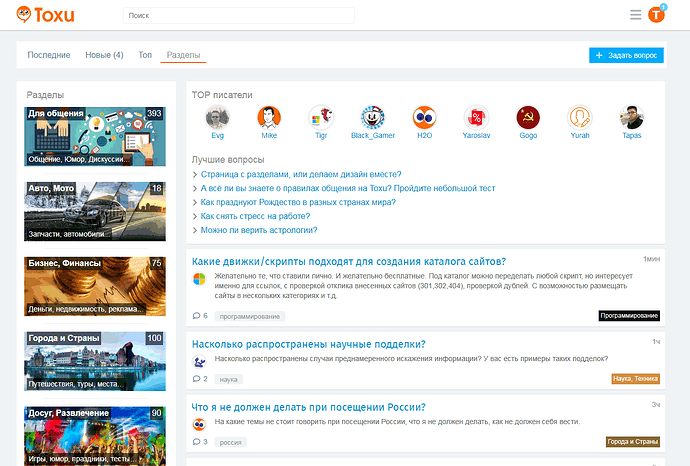Open the Города и Страны section thumbnail
Viewport: 690px width, 466px height.
click(x=95, y=361)
